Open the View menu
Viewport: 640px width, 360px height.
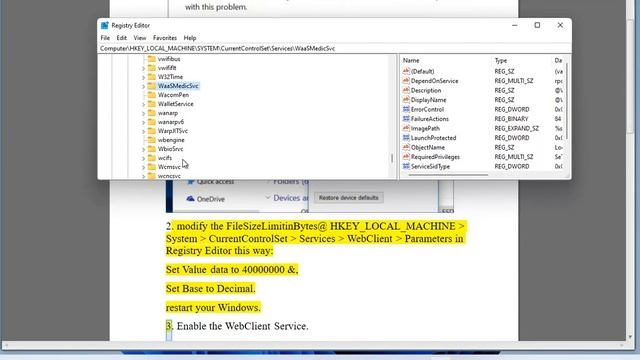140,38
